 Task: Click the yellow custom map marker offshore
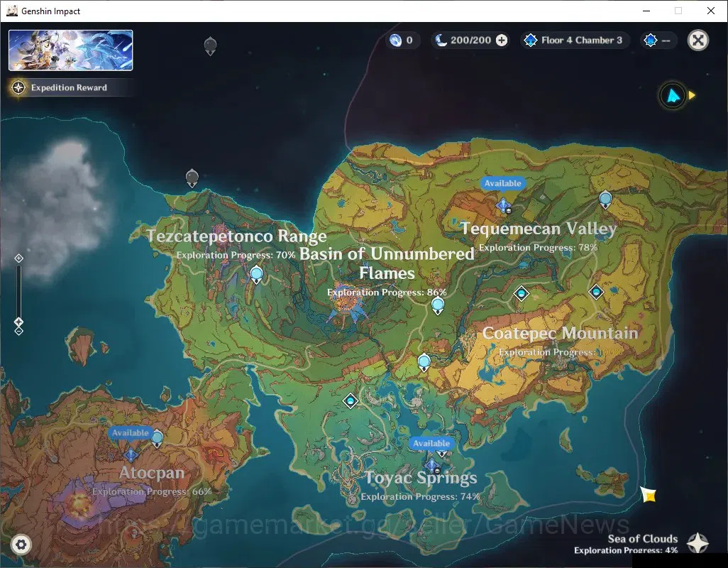coord(649,495)
